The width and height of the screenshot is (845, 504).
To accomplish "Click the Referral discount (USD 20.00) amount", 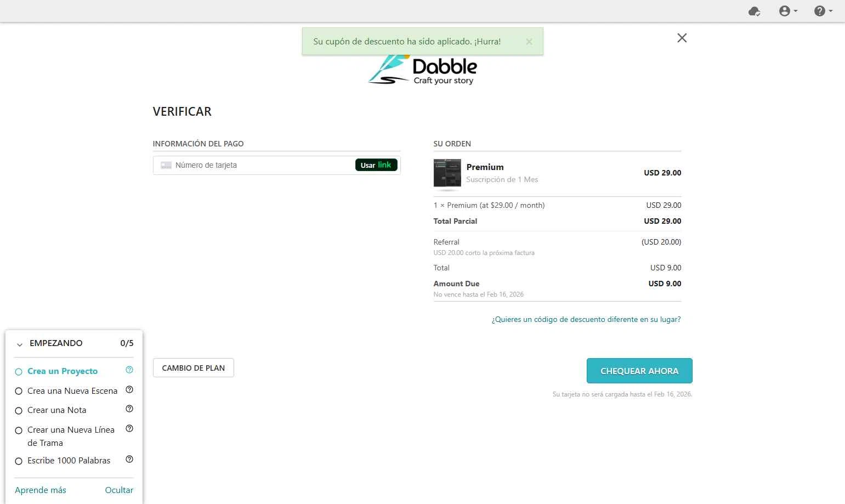I will coord(661,242).
